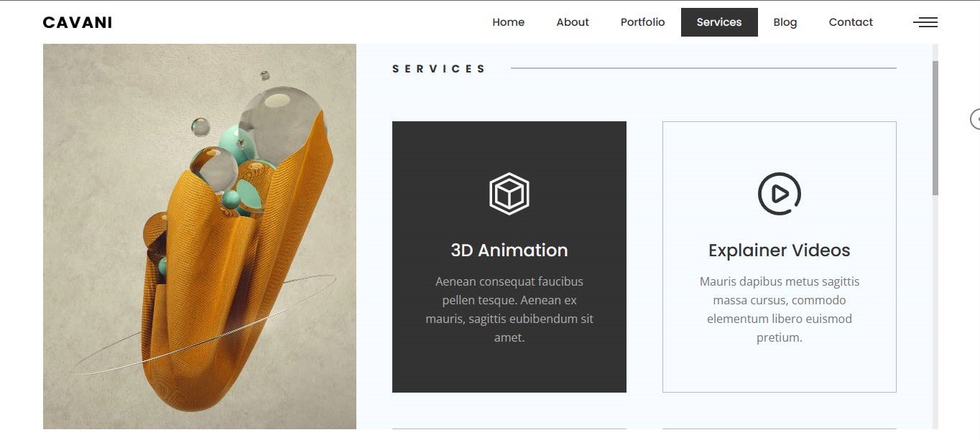Click the CAVANI logo
The width and height of the screenshot is (980, 440).
pyautogui.click(x=78, y=22)
